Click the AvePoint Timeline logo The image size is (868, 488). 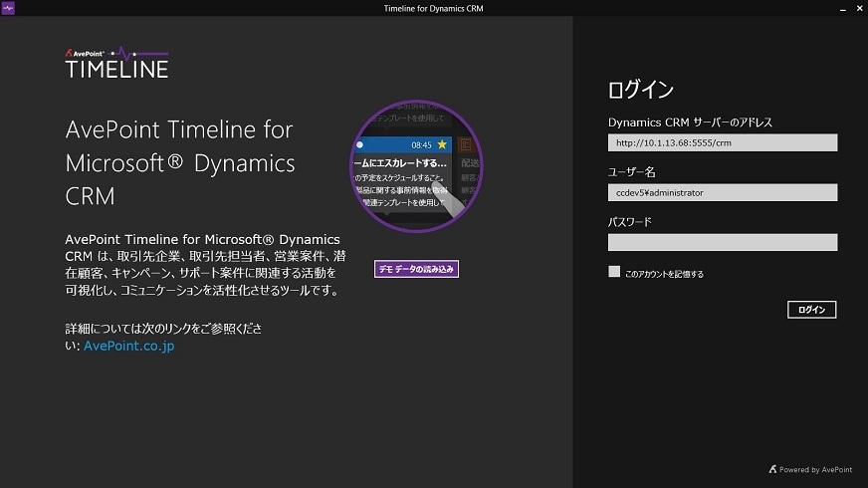116,63
